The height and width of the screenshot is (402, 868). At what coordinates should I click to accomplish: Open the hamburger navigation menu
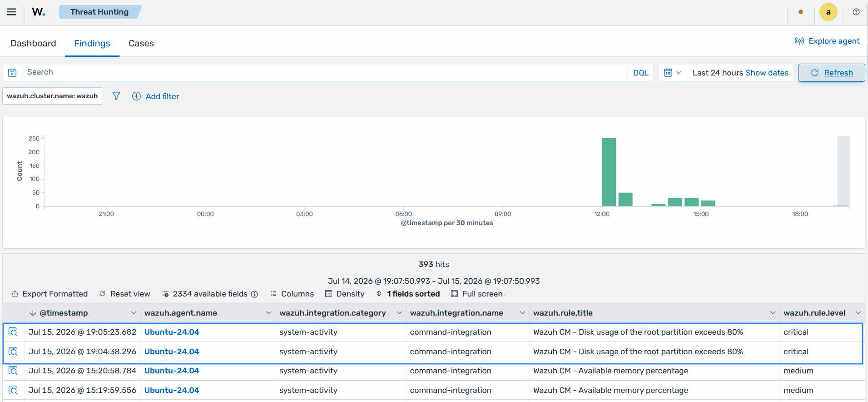point(11,12)
